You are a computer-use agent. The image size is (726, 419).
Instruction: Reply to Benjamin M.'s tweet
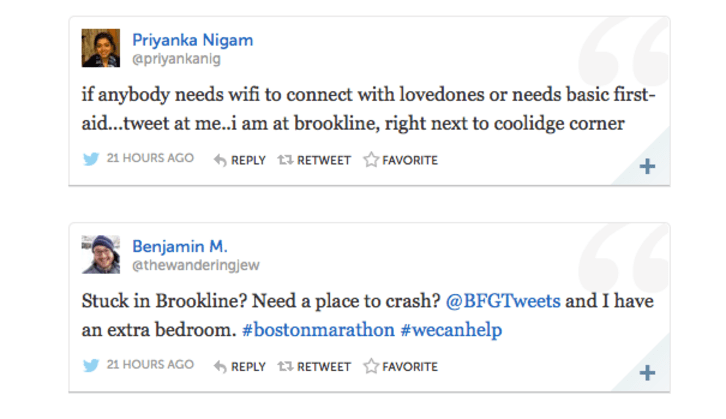tap(239, 367)
